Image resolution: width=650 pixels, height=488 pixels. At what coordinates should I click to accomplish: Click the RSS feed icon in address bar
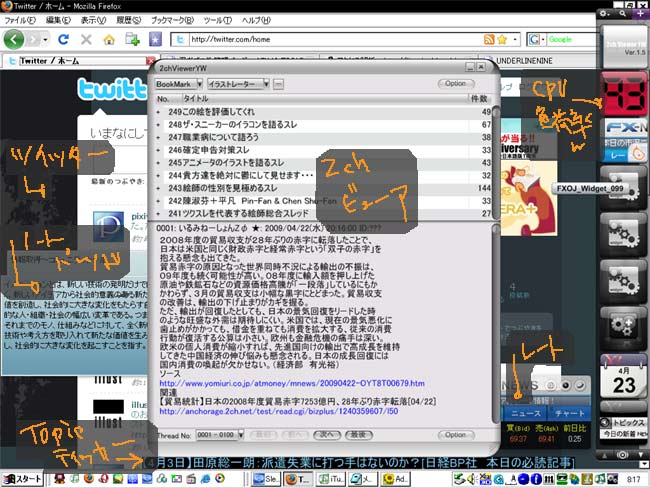489,39
